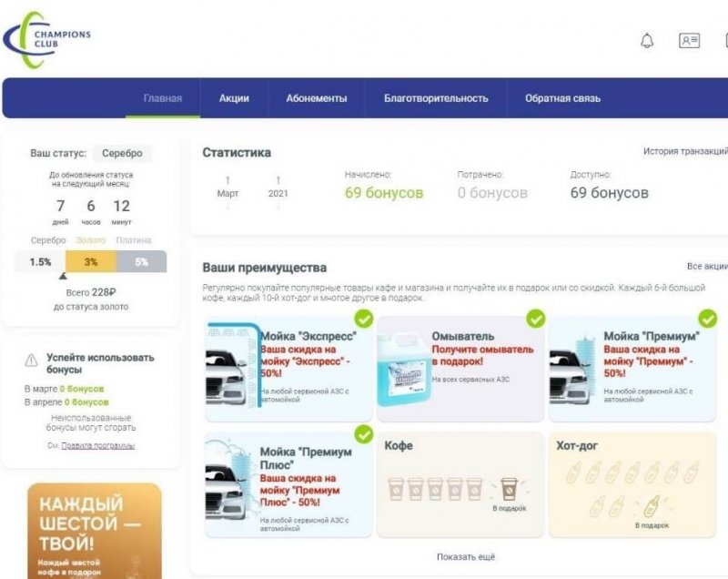Open the История транзакций link
This screenshot has height=579, width=728.
pos(684,151)
